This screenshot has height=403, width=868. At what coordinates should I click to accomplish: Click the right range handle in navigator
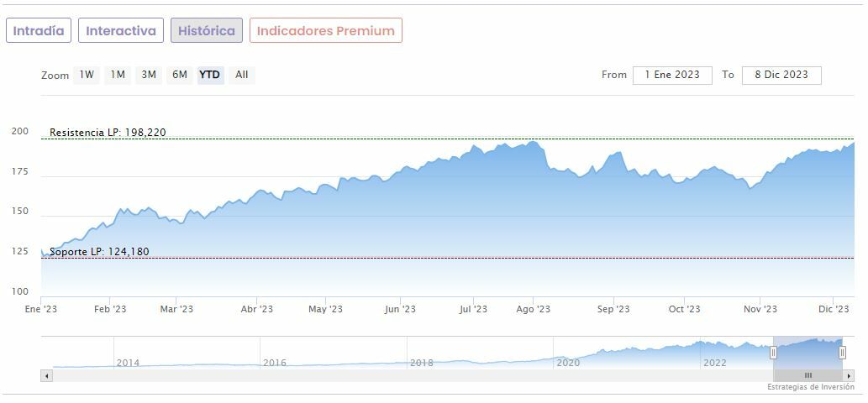tap(842, 353)
